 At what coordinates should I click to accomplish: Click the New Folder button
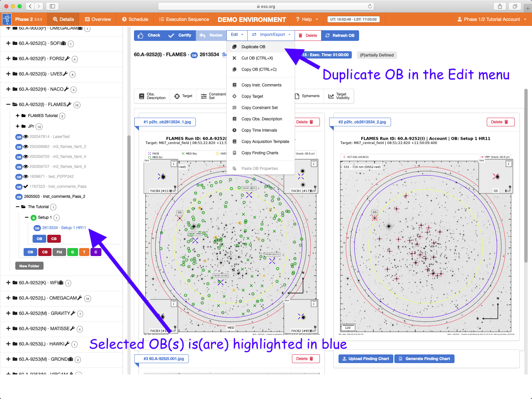point(29,266)
